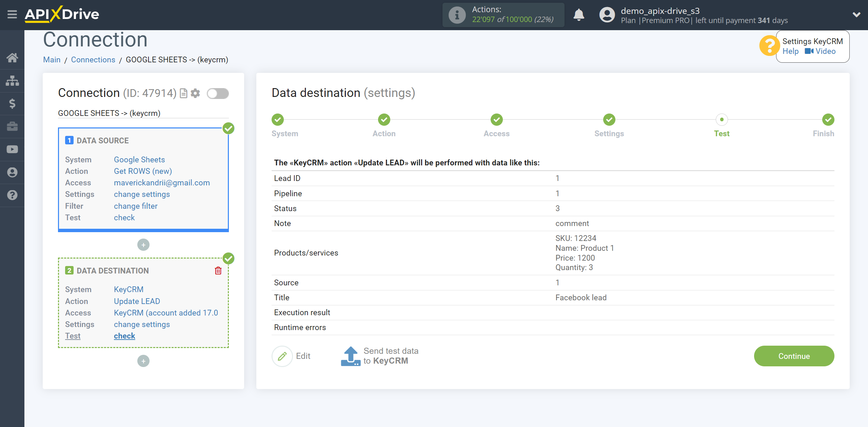Open the KeyCRM system link

129,290
